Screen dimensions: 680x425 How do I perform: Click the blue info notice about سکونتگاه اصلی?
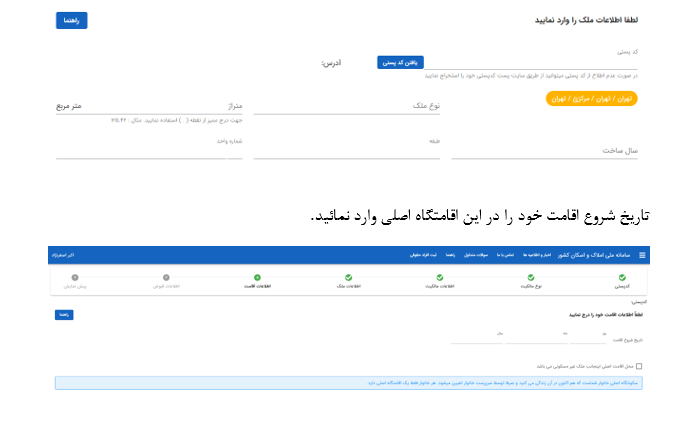(349, 383)
